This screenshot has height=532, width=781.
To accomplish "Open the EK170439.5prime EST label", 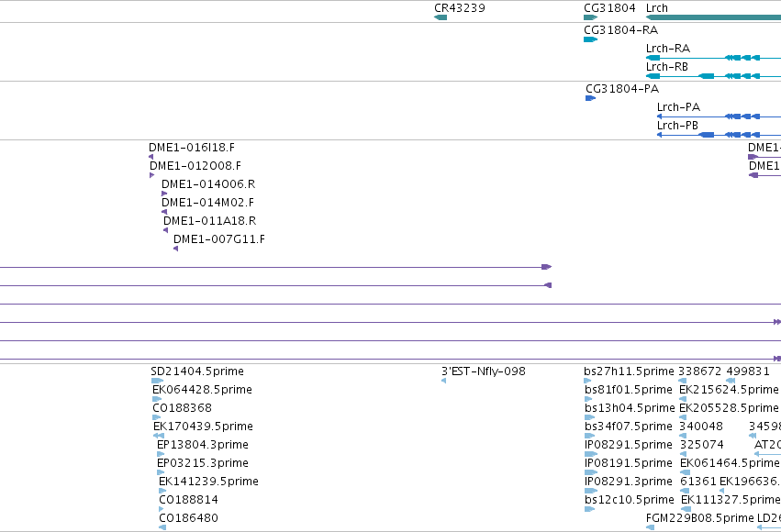I will pyautogui.click(x=203, y=427).
